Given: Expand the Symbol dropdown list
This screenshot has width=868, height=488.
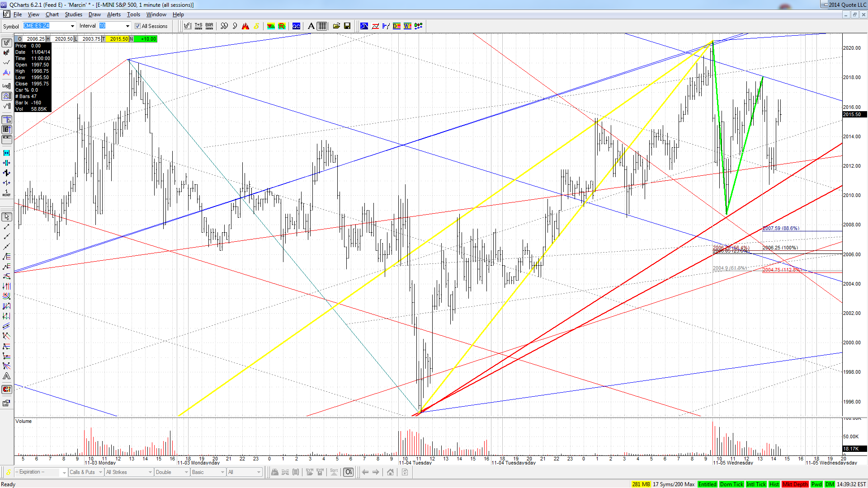Looking at the screenshot, I should click(x=72, y=26).
